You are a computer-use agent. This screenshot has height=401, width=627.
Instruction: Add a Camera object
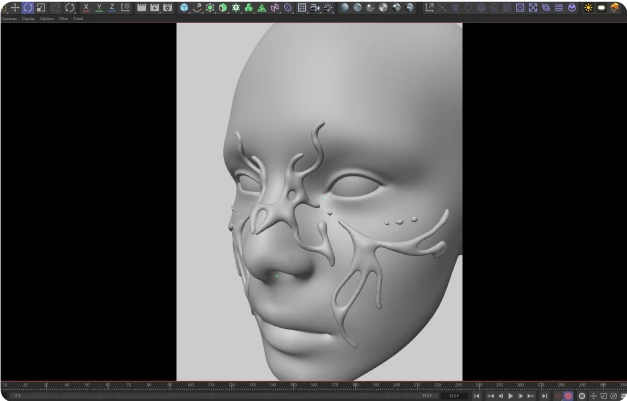coord(315,8)
